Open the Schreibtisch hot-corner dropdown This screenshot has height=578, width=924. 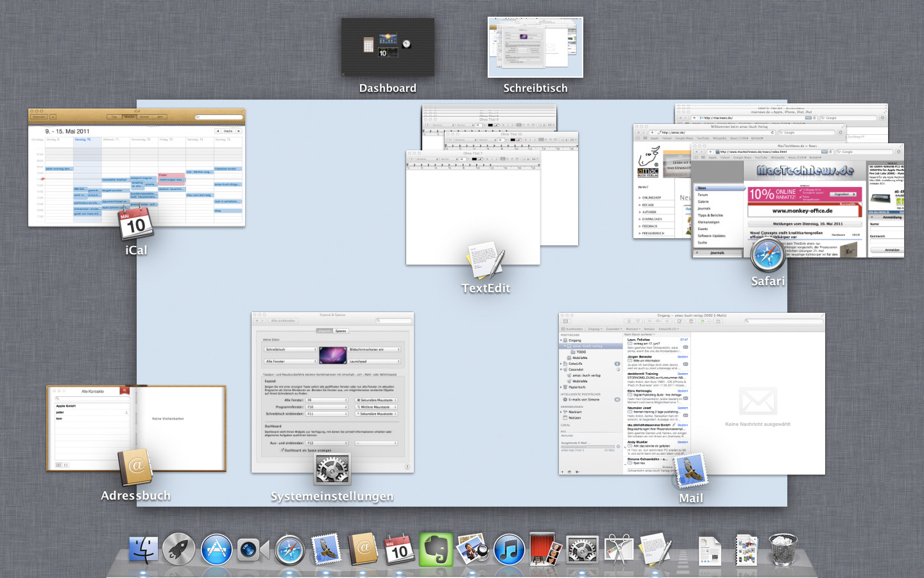point(291,349)
